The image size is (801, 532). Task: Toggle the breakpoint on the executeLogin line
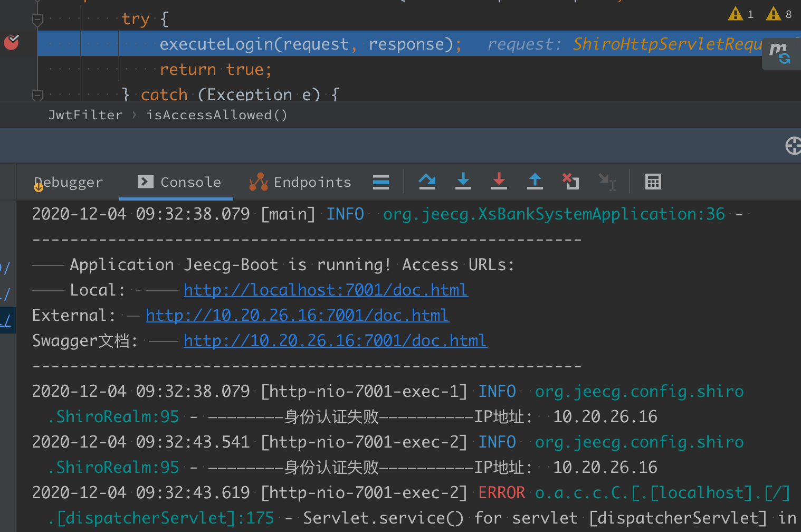pos(11,43)
